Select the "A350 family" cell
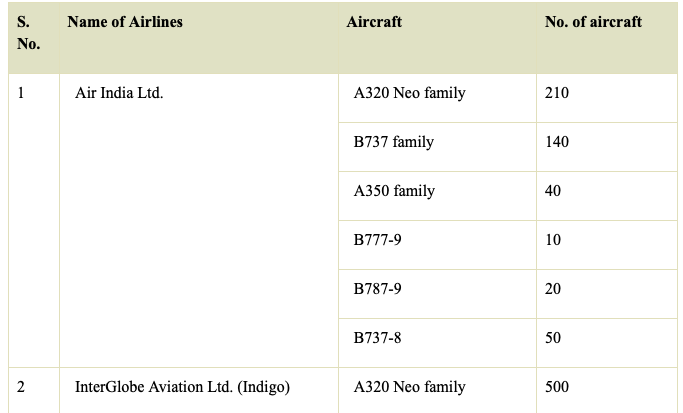Viewport: 683px width, 413px height. 394,191
